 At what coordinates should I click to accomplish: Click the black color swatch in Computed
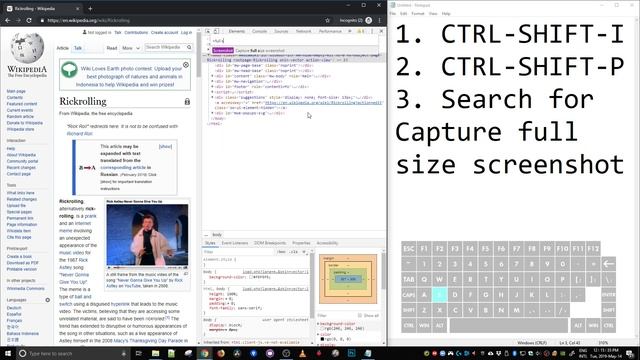coord(322,339)
